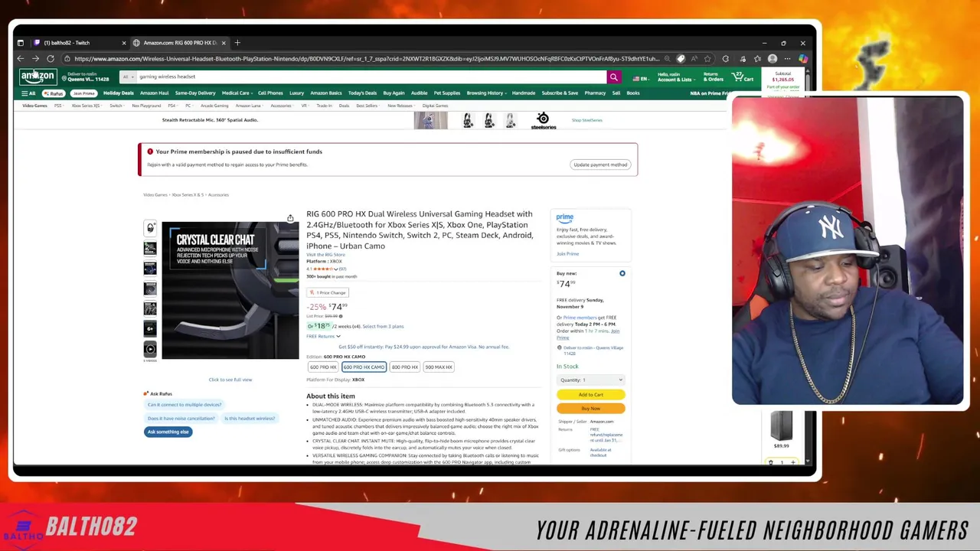Select the Buy new radio button
Image resolution: width=980 pixels, height=551 pixels.
pyautogui.click(x=622, y=273)
